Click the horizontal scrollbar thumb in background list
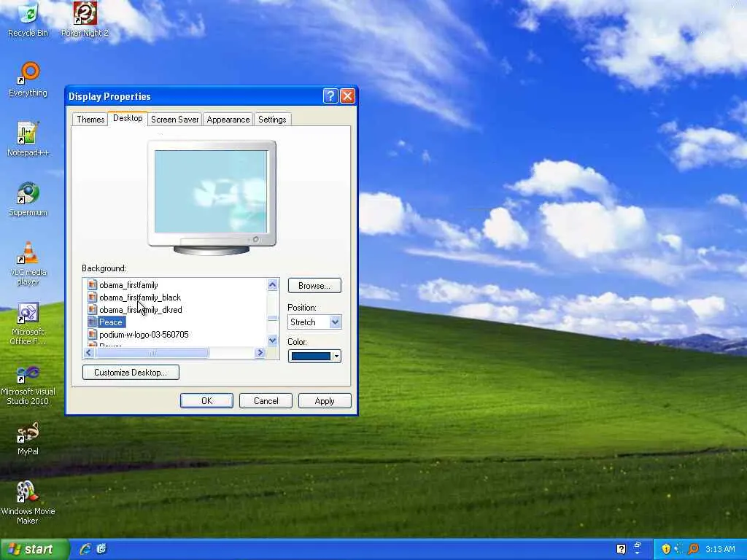This screenshot has height=560, width=747. point(152,353)
